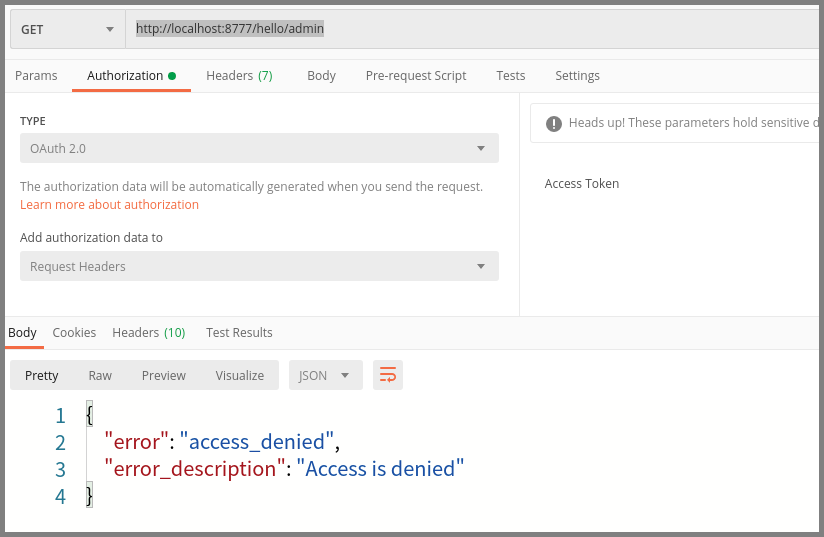Image resolution: width=824 pixels, height=537 pixels.
Task: Click the green Authorization status dot
Action: click(x=172, y=76)
